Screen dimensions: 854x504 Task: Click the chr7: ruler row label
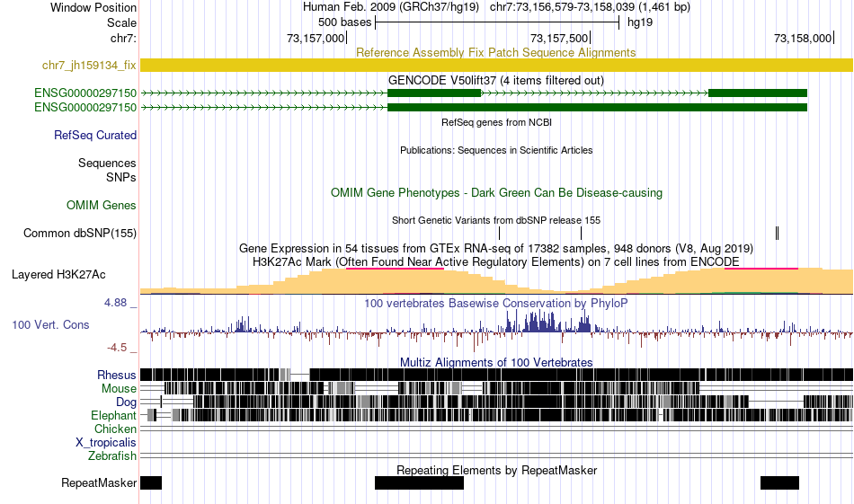[123, 38]
